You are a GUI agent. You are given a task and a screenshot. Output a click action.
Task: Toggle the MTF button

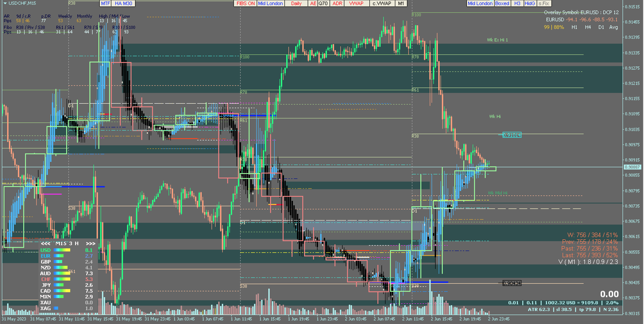(106, 4)
